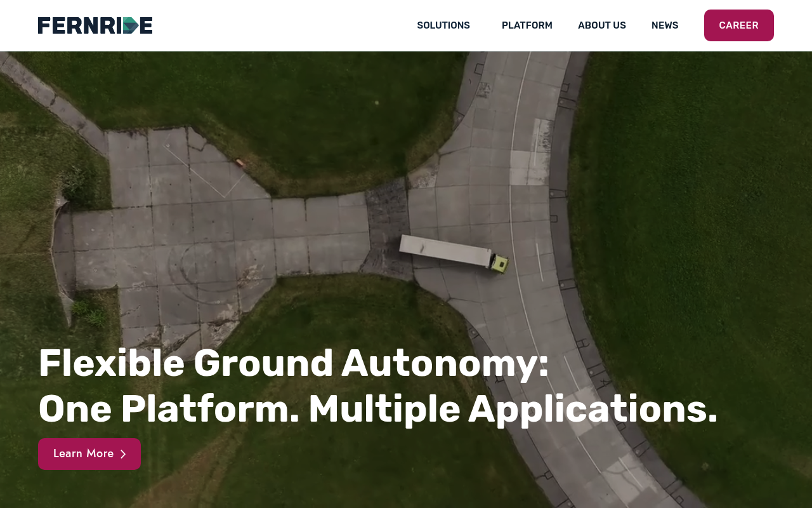Screen dimensions: 812x508
Task: Open the News section
Action: (665, 25)
